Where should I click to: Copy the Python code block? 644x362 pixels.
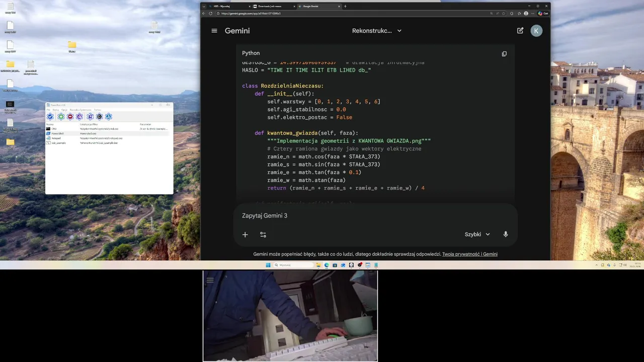[x=504, y=54]
